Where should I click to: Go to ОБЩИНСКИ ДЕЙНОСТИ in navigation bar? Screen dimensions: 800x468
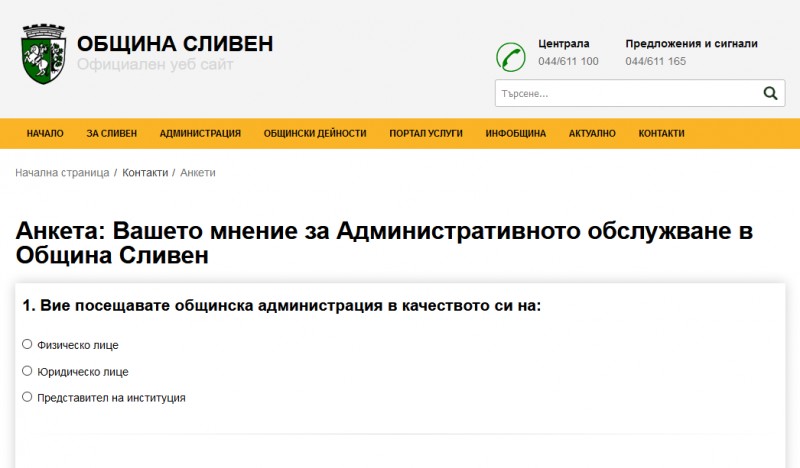pyautogui.click(x=315, y=133)
